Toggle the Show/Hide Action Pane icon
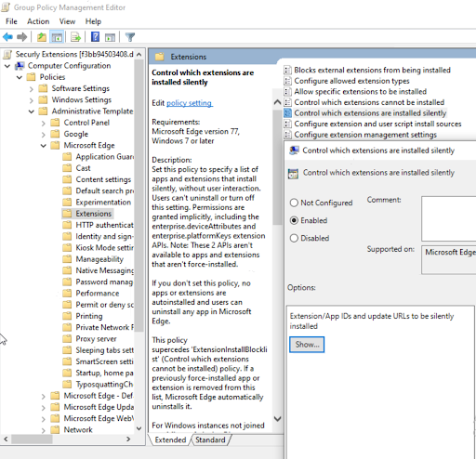Image resolution: width=476 pixels, height=459 pixels. pyautogui.click(x=110, y=37)
